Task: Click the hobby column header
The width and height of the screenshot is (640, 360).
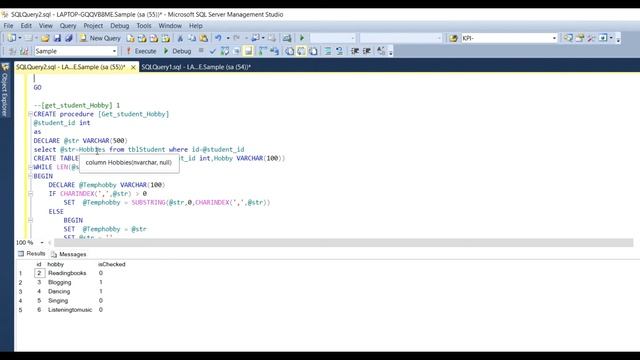Action: pos(56,264)
